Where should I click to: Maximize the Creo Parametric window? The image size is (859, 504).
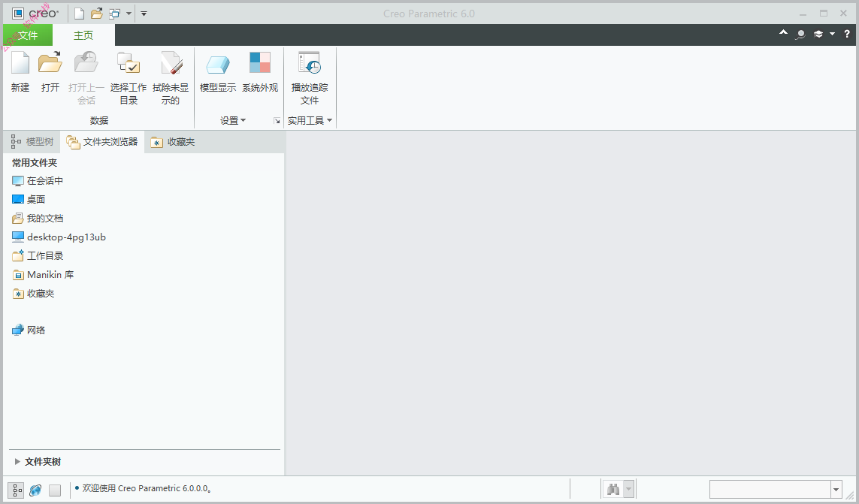click(824, 14)
